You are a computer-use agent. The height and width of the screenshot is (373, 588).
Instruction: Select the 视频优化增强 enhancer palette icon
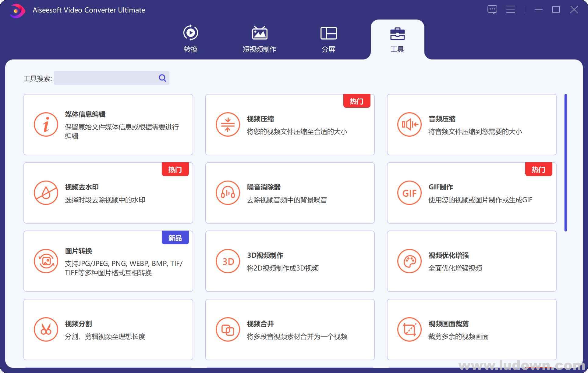tap(409, 261)
